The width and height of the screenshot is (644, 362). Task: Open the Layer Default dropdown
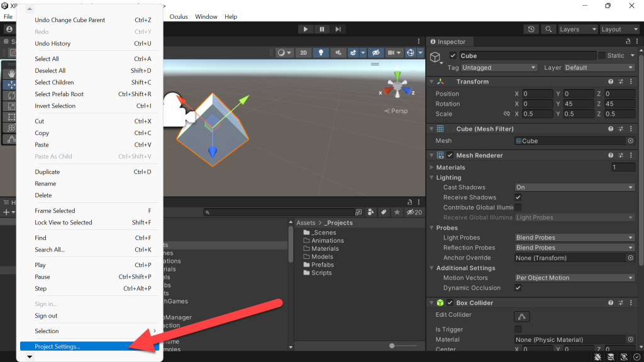(599, 67)
